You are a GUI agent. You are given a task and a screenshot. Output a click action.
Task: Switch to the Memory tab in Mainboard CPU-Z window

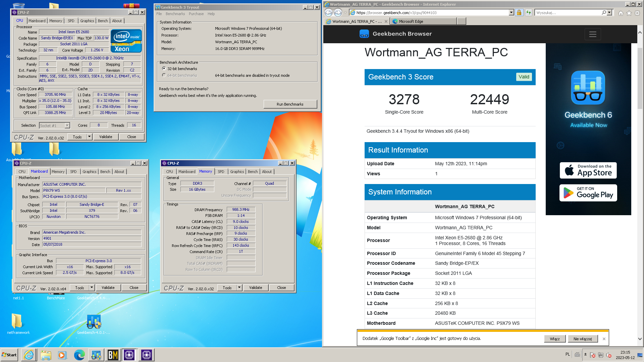58,172
